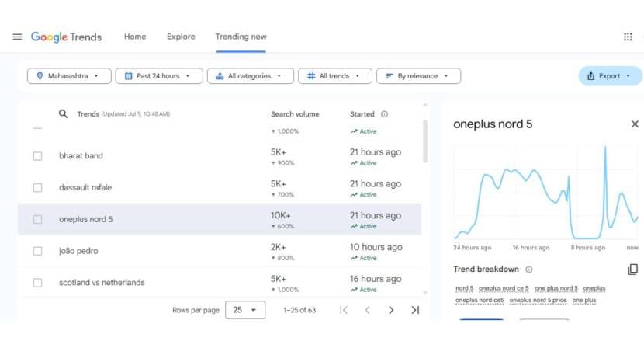This screenshot has height=362, width=644.
Task: Click the 'one plus' query link
Action: coord(584,301)
